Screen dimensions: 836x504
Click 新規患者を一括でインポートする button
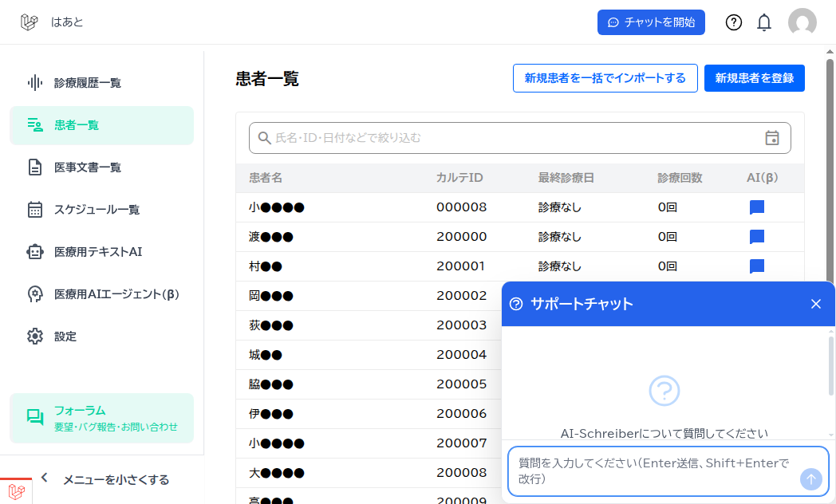pos(605,78)
